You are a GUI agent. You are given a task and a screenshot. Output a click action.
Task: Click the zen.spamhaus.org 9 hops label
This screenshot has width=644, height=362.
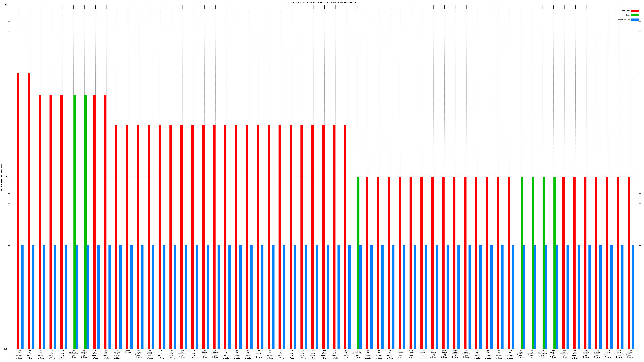[x=630, y=354]
